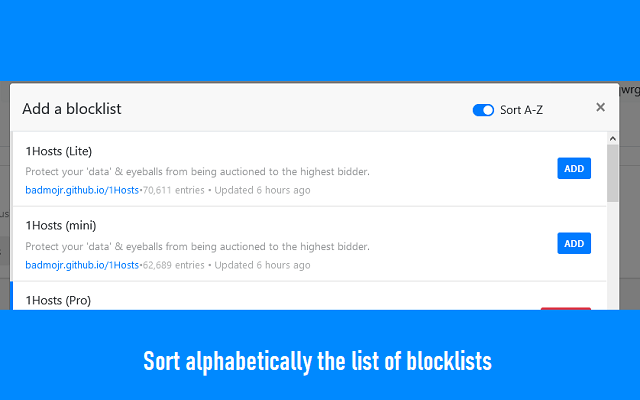Click the scrollbar track below the thumb

(612, 260)
